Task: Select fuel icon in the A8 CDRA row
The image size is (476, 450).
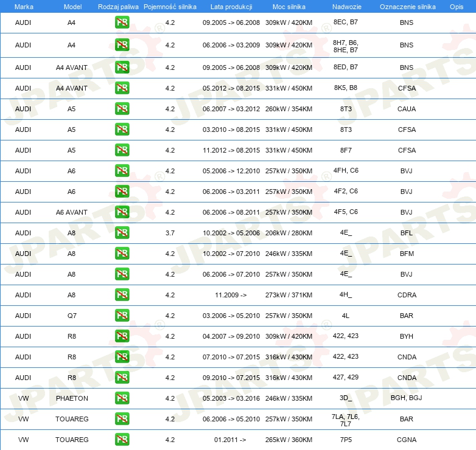Action: 122,295
